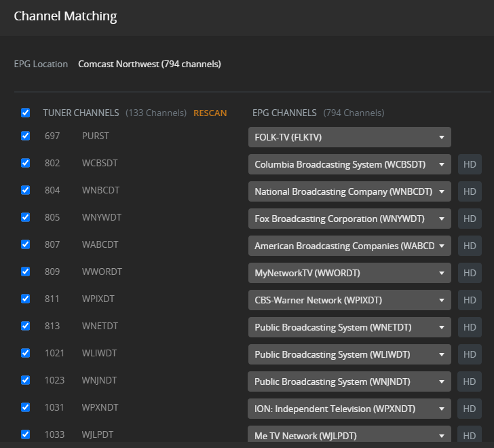Click HD badge for WCBSDT channel
This screenshot has height=448, width=494.
click(470, 164)
